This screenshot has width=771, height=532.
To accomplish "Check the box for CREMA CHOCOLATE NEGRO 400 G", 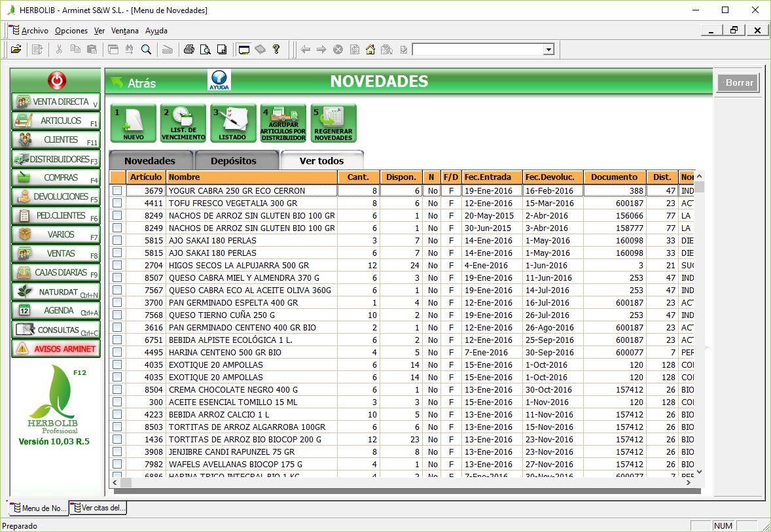I will pos(117,389).
